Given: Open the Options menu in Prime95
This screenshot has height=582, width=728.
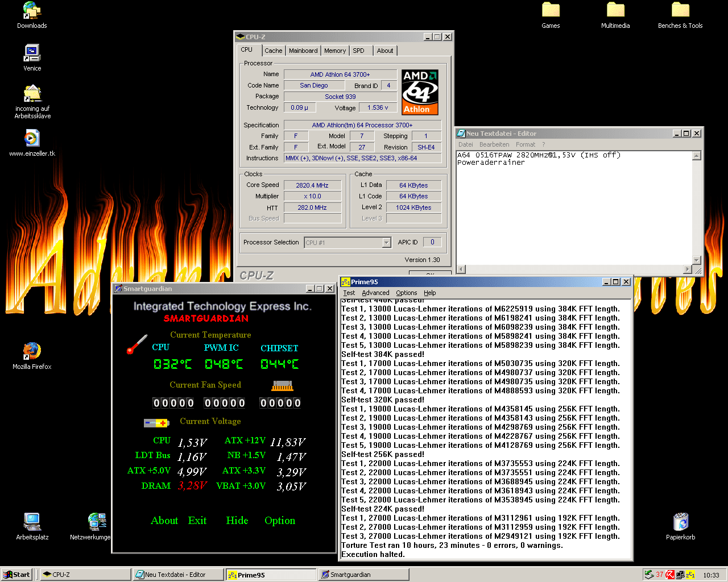Looking at the screenshot, I should click(x=406, y=293).
